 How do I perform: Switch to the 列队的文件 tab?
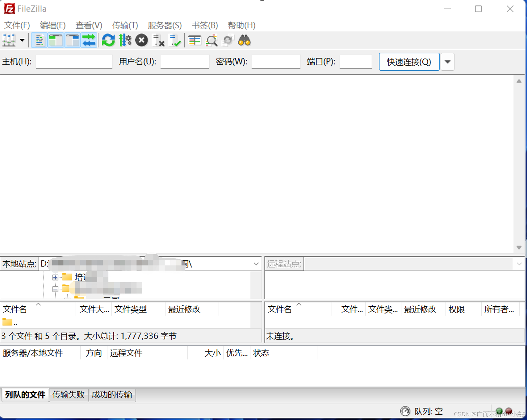(x=25, y=395)
